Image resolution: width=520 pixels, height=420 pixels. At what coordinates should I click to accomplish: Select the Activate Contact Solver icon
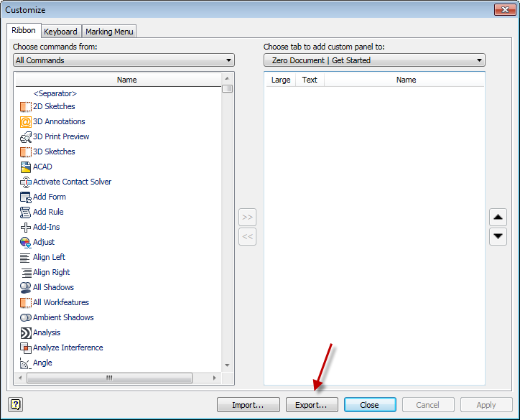26,182
